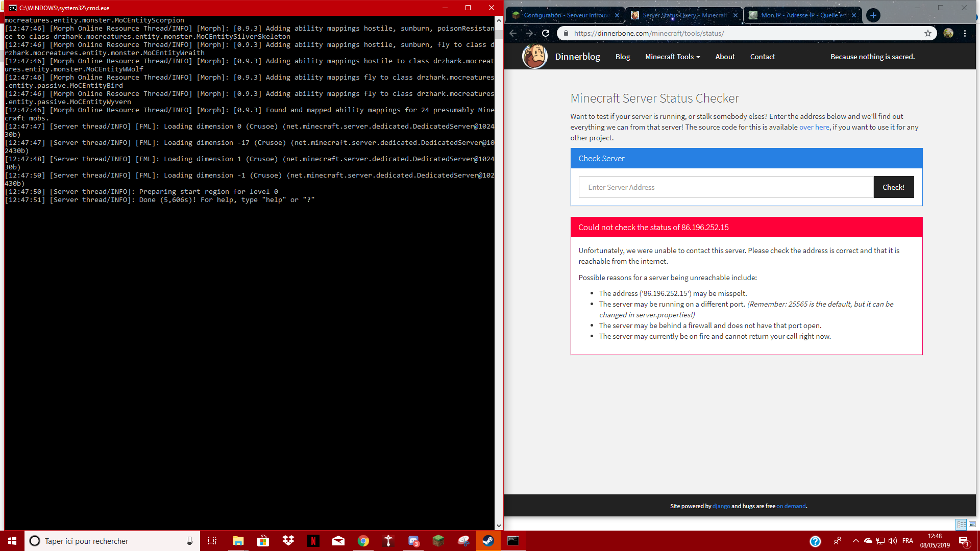Click the Dinnerblog logo icon
The height and width of the screenshot is (551, 980).
pos(535,57)
